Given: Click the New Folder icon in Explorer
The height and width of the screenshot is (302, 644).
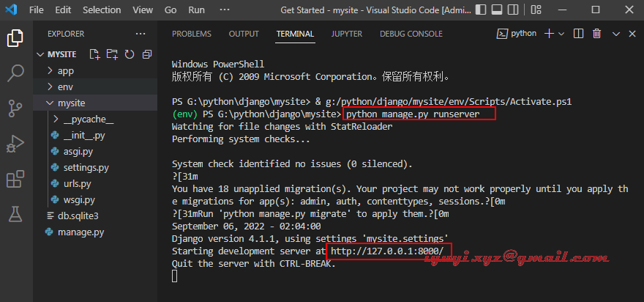Looking at the screenshot, I should (x=112, y=54).
